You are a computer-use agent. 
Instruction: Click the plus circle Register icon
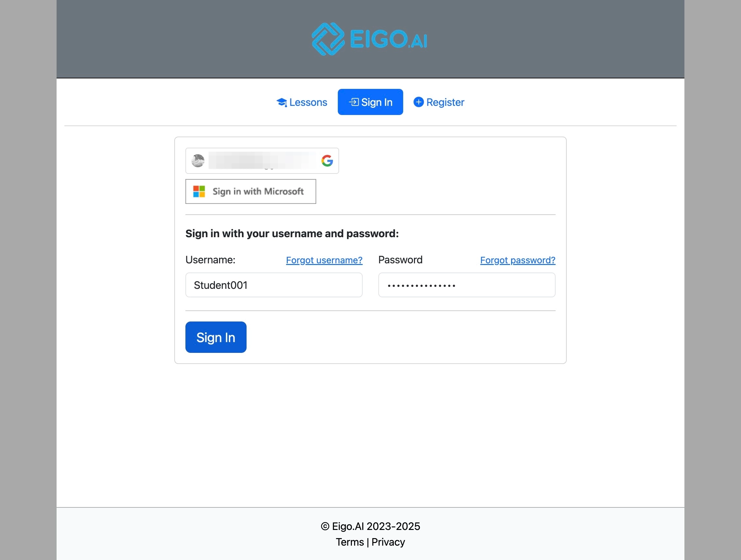tap(418, 102)
